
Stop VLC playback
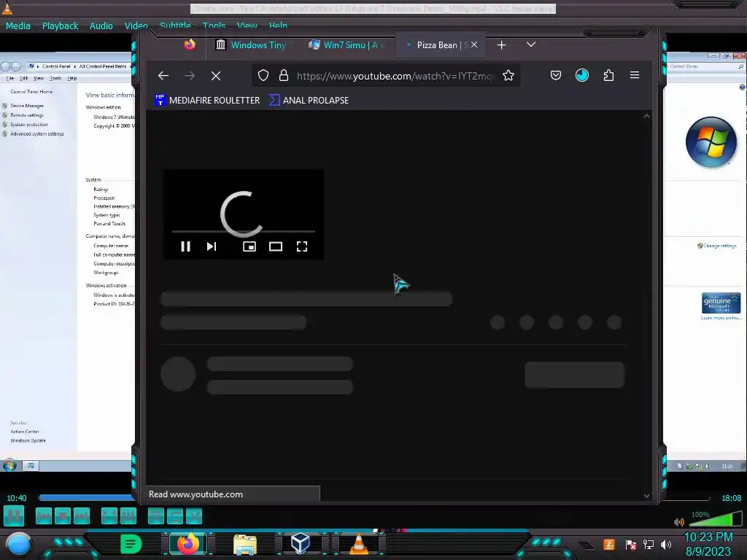coord(63,516)
